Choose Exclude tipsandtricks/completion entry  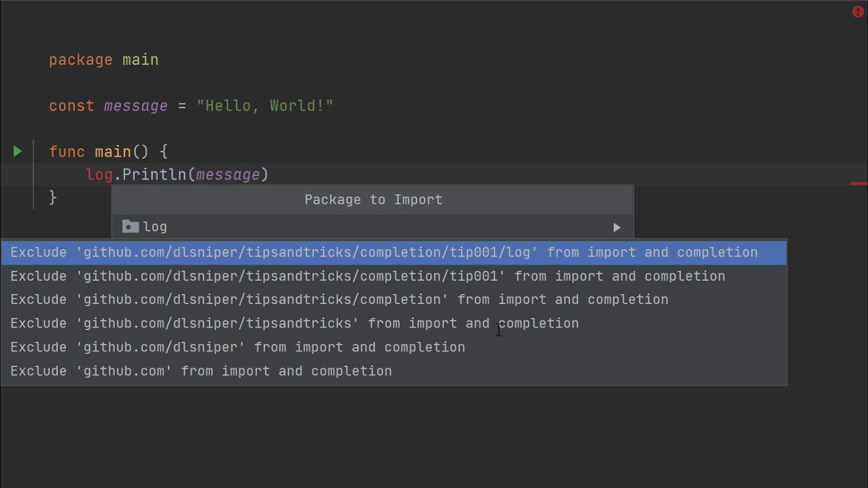[x=393, y=300]
